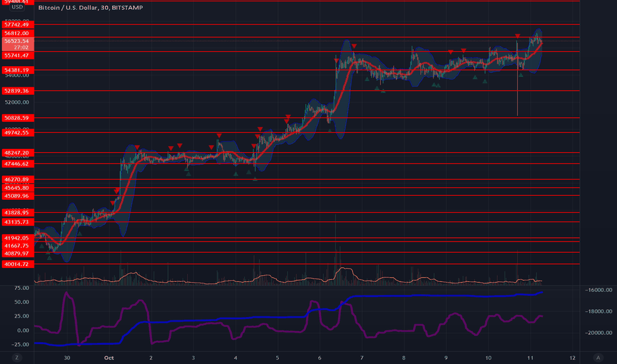
Task: Click the 25.00 indicator scale value
Action: (22, 316)
